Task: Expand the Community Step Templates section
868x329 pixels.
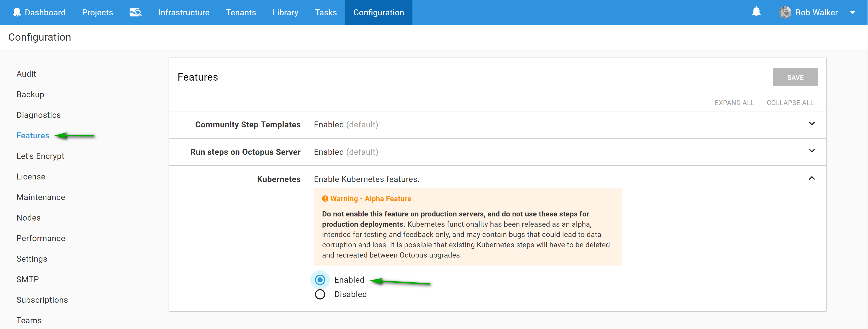Action: (x=811, y=124)
